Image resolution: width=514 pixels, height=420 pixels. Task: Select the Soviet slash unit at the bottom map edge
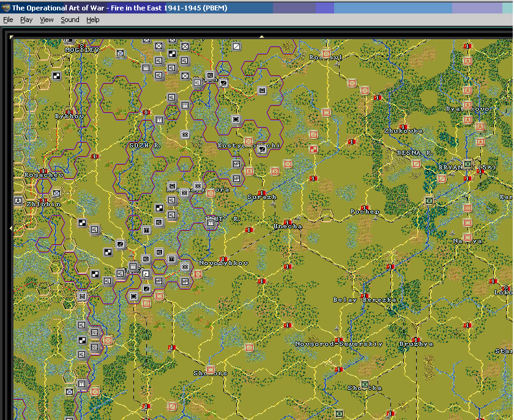coord(172,407)
